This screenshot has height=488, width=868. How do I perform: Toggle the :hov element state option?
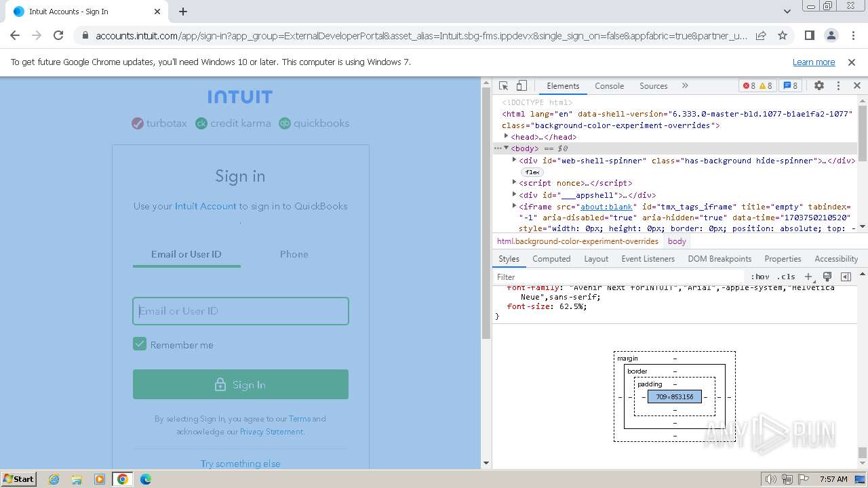click(759, 277)
